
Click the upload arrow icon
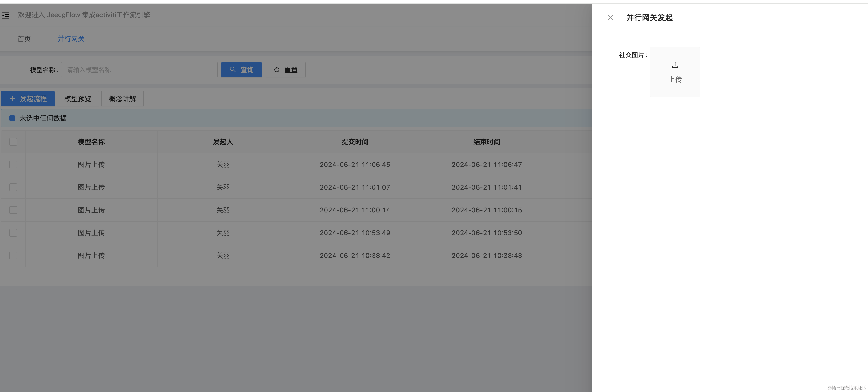point(675,65)
